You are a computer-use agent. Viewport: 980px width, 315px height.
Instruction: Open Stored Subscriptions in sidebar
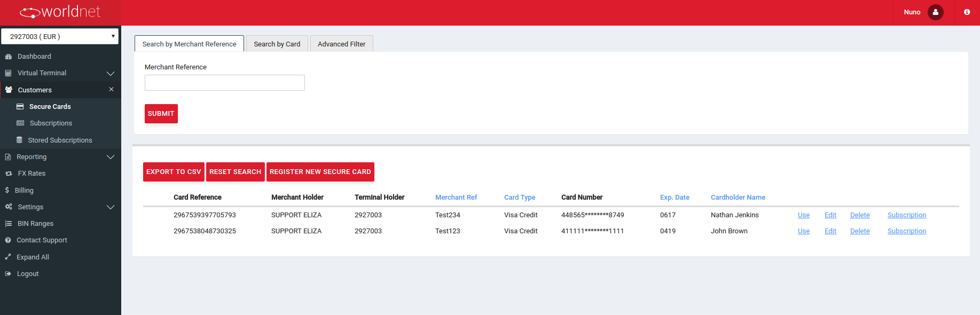point(60,140)
